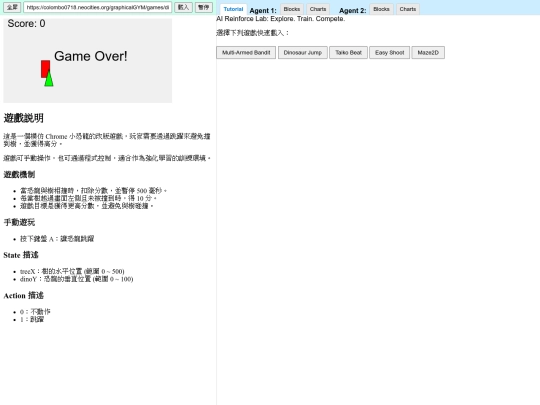540x405 pixels.
Task: Click the 全屏 fullscreen button
Action: 12,7
